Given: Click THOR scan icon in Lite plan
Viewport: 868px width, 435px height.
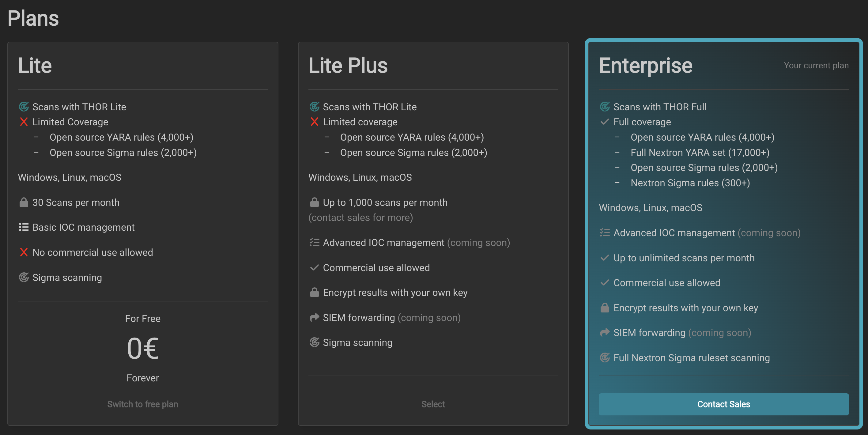Looking at the screenshot, I should 24,107.
